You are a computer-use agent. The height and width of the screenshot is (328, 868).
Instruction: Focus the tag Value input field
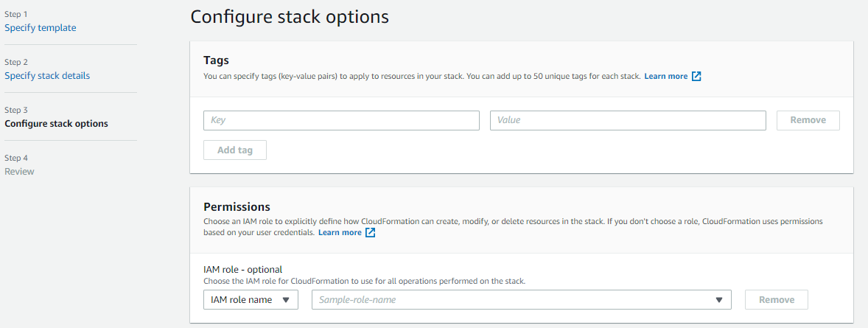pos(628,120)
